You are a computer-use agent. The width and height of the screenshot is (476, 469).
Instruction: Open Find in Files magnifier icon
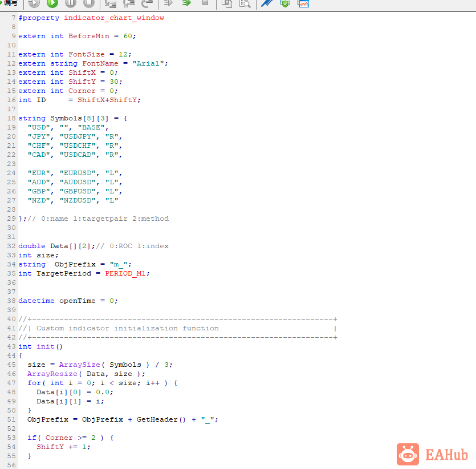coord(245,3)
